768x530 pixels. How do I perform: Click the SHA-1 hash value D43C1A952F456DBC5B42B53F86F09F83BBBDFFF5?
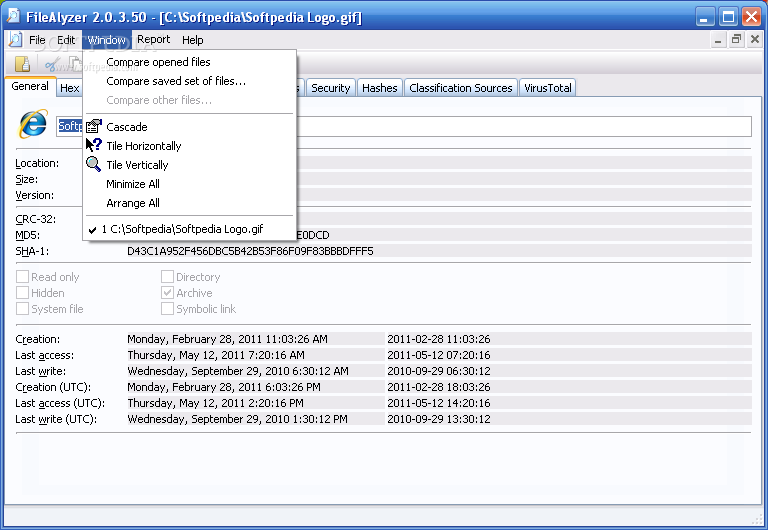(x=250, y=251)
